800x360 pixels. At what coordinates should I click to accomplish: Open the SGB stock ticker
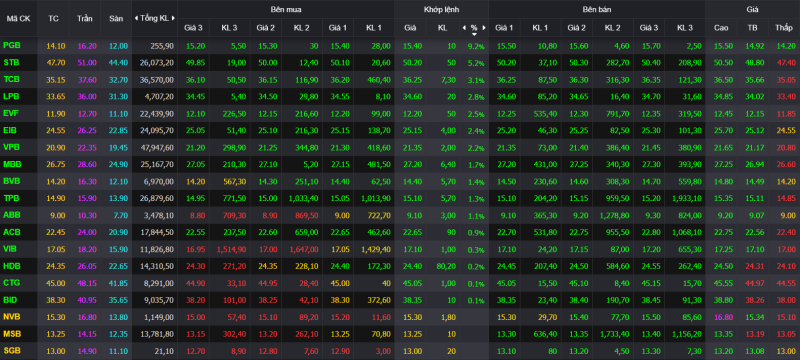(12, 350)
